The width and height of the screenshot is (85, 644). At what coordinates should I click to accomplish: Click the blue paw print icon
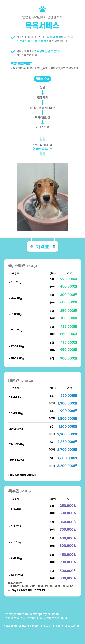(x=42, y=9)
